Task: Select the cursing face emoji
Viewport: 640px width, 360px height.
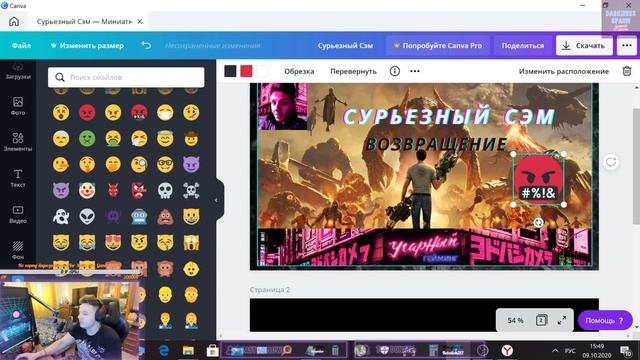Action: pos(139,112)
